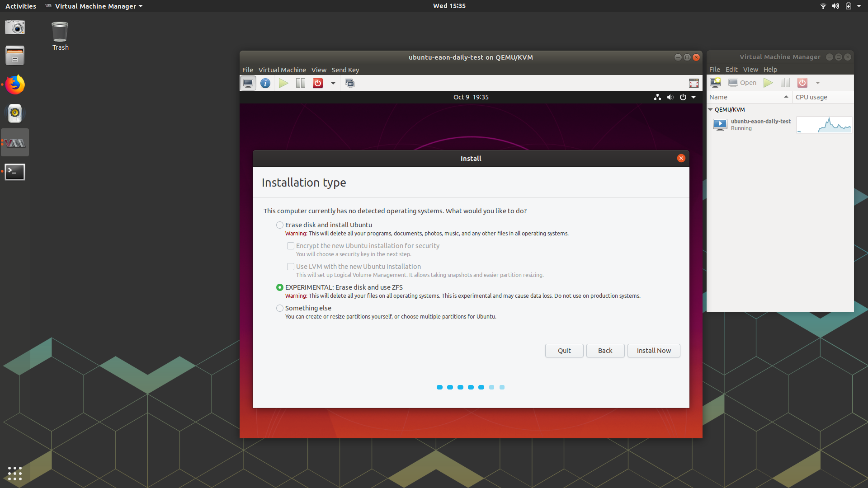Click red shutdown icon in Manager toolbar
Screen dimensions: 868x488
click(x=802, y=83)
